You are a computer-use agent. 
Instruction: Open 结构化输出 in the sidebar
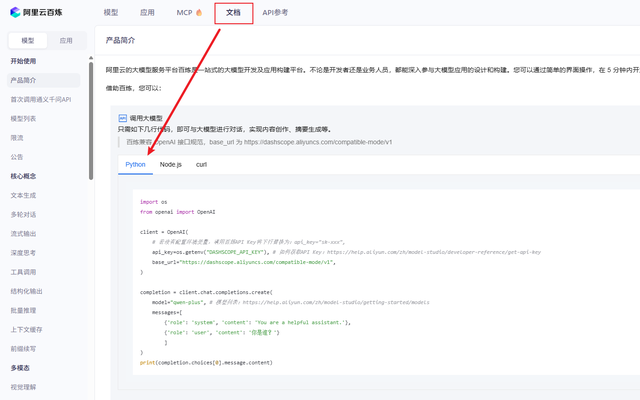27,291
